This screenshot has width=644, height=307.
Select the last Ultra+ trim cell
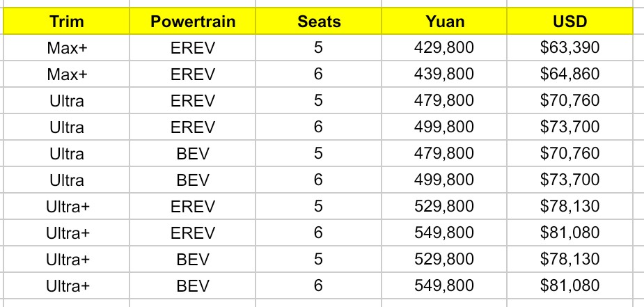[x=67, y=285]
